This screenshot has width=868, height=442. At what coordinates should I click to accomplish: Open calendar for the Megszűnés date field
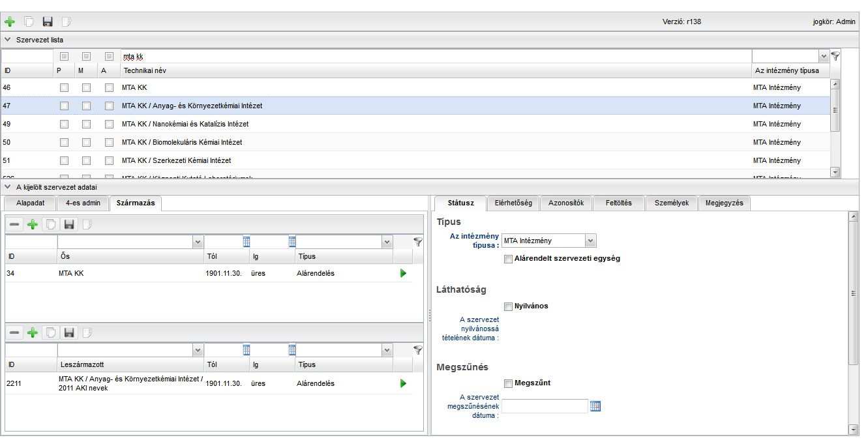pyautogui.click(x=595, y=406)
